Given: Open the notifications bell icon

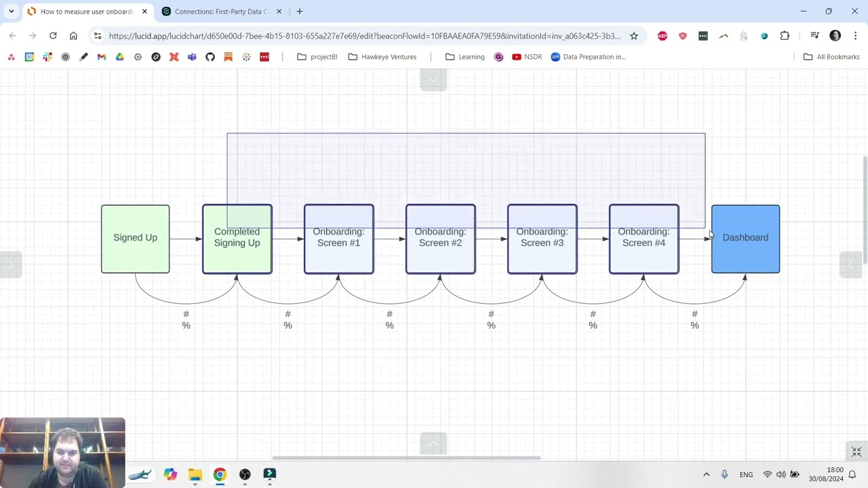Looking at the screenshot, I should point(852,474).
